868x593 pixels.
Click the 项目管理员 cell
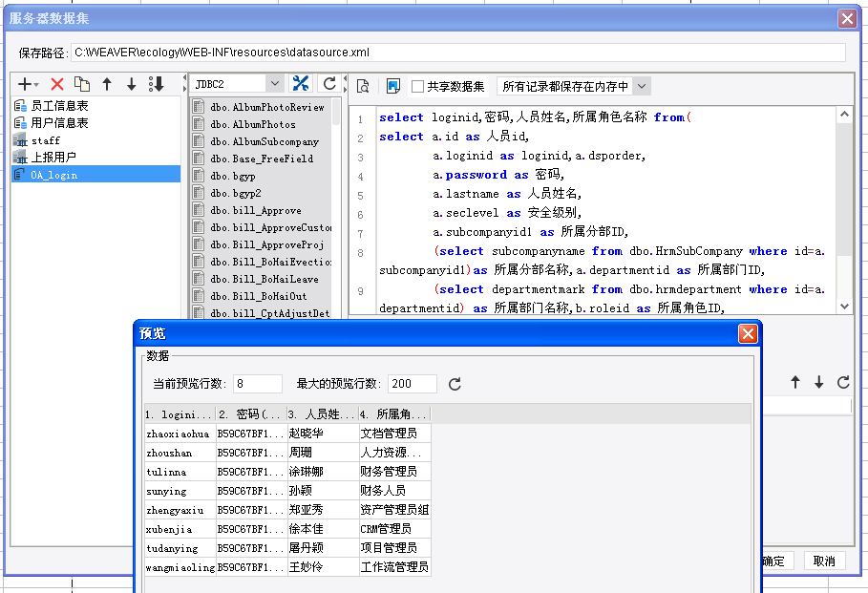pos(394,547)
